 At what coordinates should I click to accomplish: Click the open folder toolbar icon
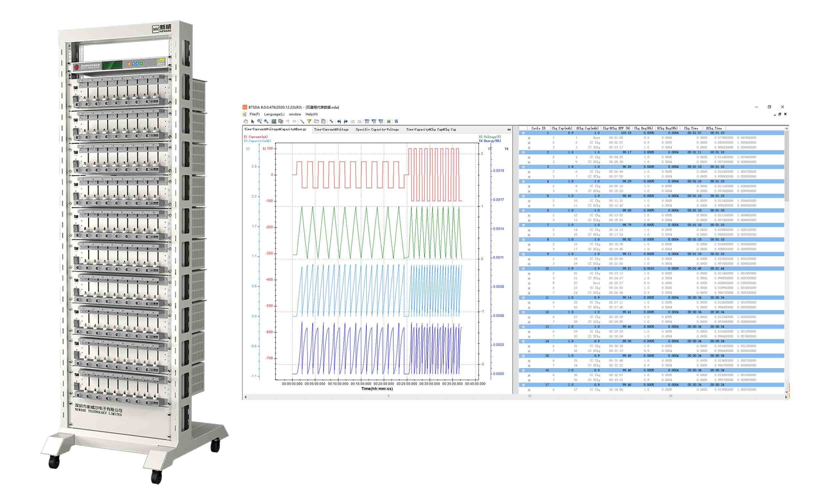point(317,121)
